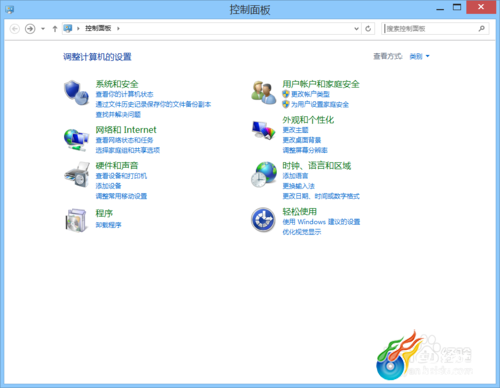The width and height of the screenshot is (500, 388).
Task: Click 控制面板 breadcrumb item
Action: 98,28
